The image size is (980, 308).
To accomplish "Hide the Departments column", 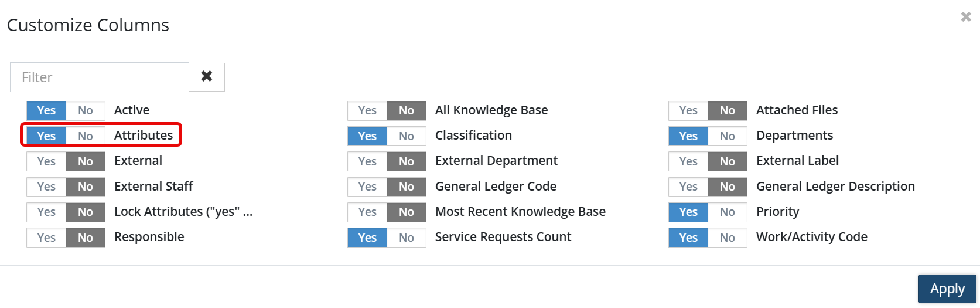I will coord(728,136).
